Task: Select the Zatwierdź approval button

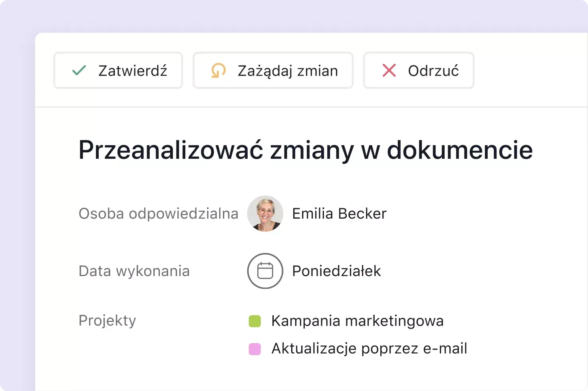Action: pos(118,70)
